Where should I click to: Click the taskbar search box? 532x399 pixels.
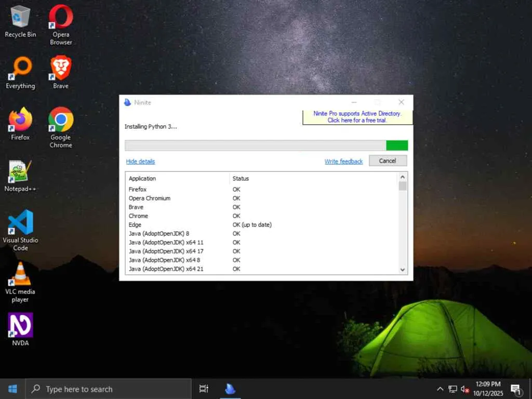pos(109,389)
